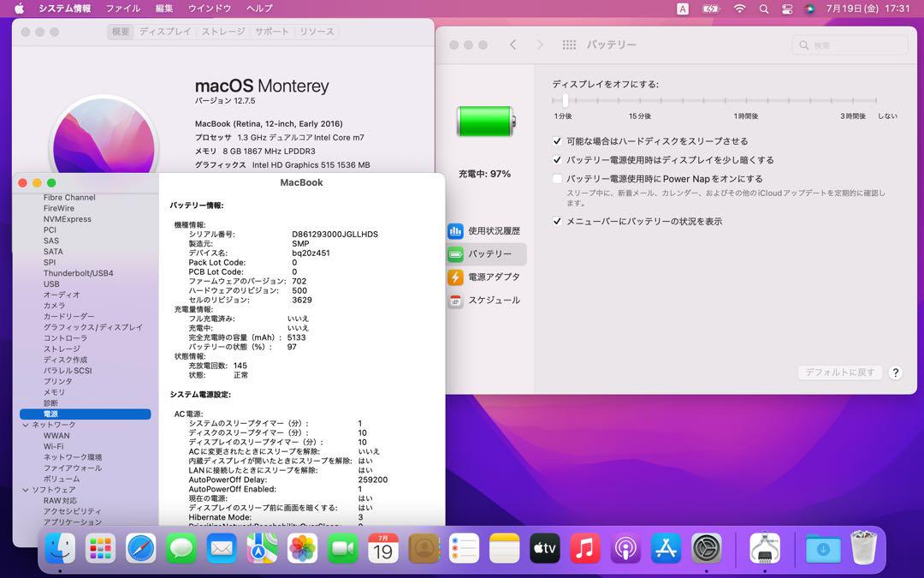
Task: Select 電源 in System Information sidebar
Action: click(86, 414)
